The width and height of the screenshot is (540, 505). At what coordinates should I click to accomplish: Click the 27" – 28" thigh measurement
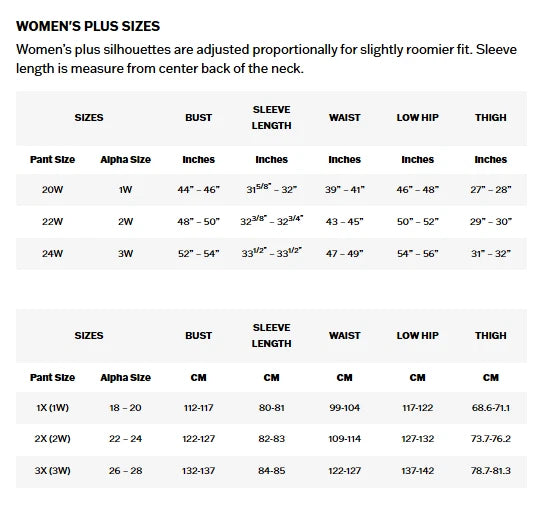(x=491, y=189)
